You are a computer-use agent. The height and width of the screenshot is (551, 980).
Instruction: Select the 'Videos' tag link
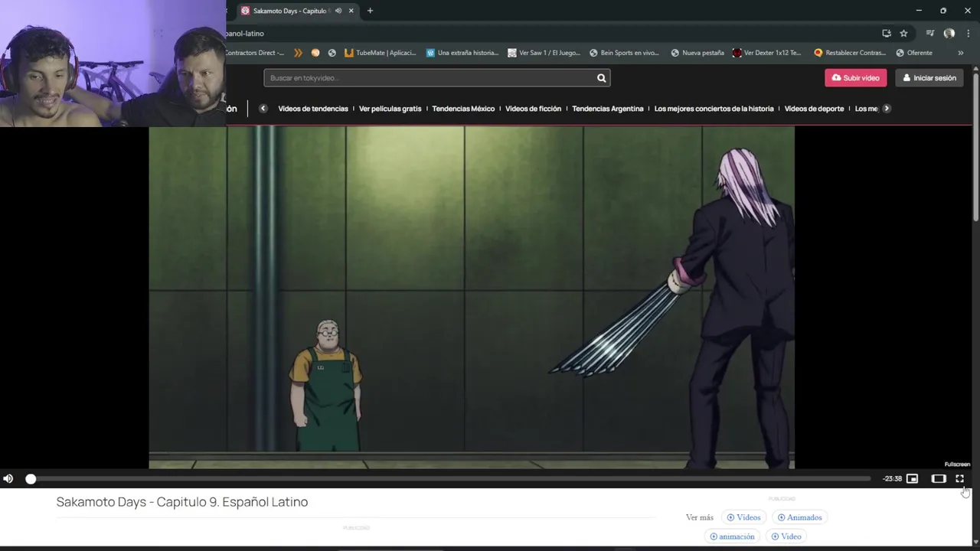[743, 517]
